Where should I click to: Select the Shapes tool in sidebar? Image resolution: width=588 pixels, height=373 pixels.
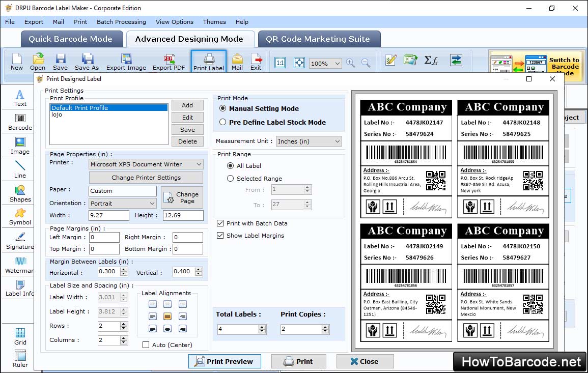pyautogui.click(x=20, y=193)
